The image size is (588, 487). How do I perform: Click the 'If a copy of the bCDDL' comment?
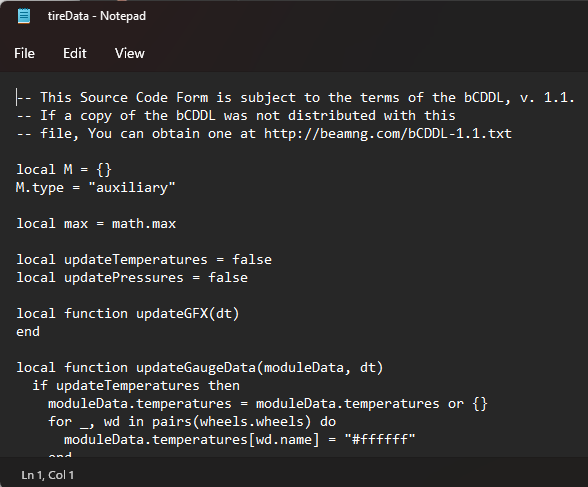236,115
